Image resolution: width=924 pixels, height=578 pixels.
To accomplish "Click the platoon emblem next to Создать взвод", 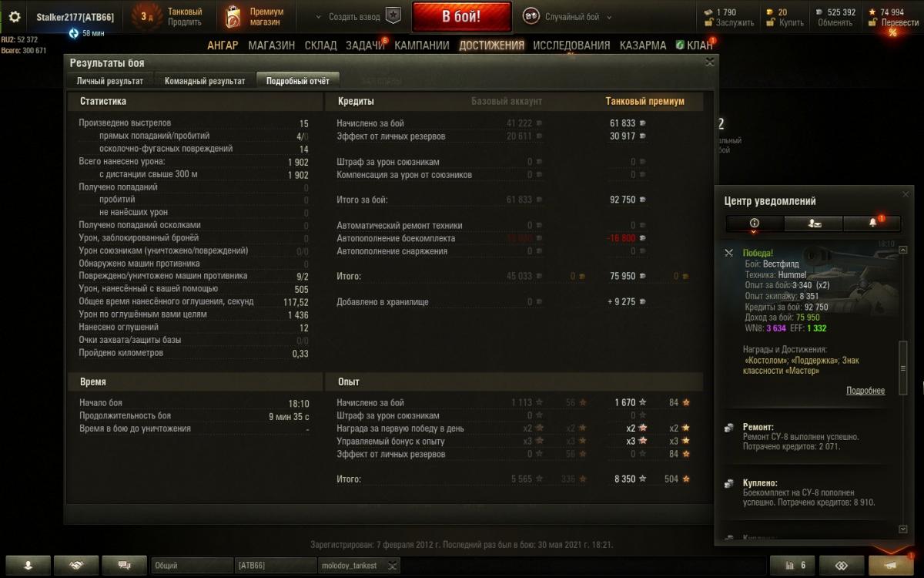I will click(x=393, y=16).
